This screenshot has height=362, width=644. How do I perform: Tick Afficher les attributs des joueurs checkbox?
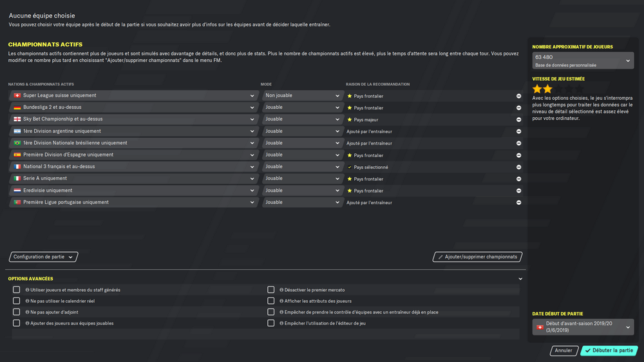tap(270, 301)
